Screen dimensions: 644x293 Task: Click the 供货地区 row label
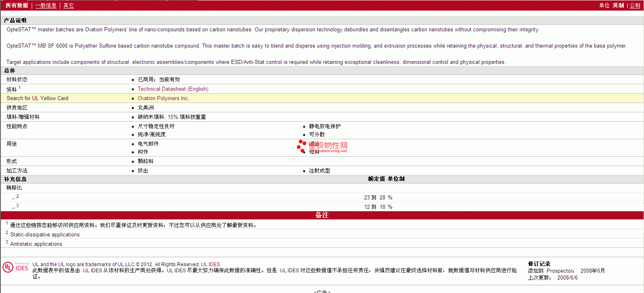coord(17,107)
